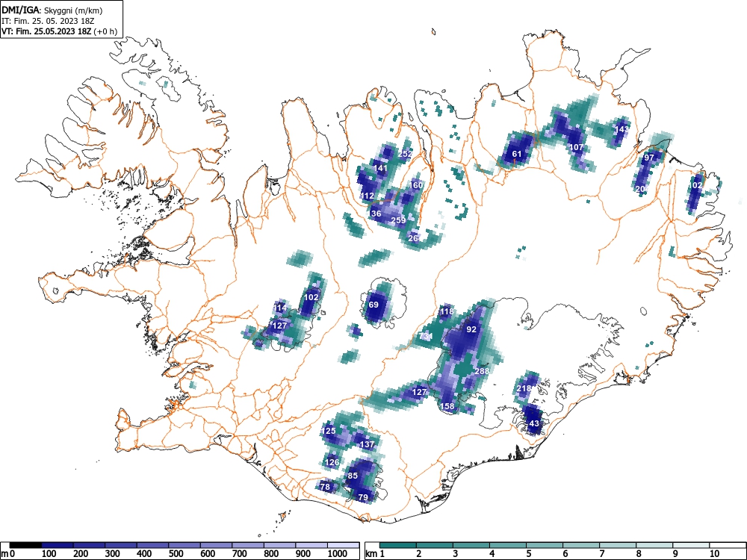Click the visibility value '218' on the map
Image resolution: width=747 pixels, height=560 pixels.
[x=524, y=388]
